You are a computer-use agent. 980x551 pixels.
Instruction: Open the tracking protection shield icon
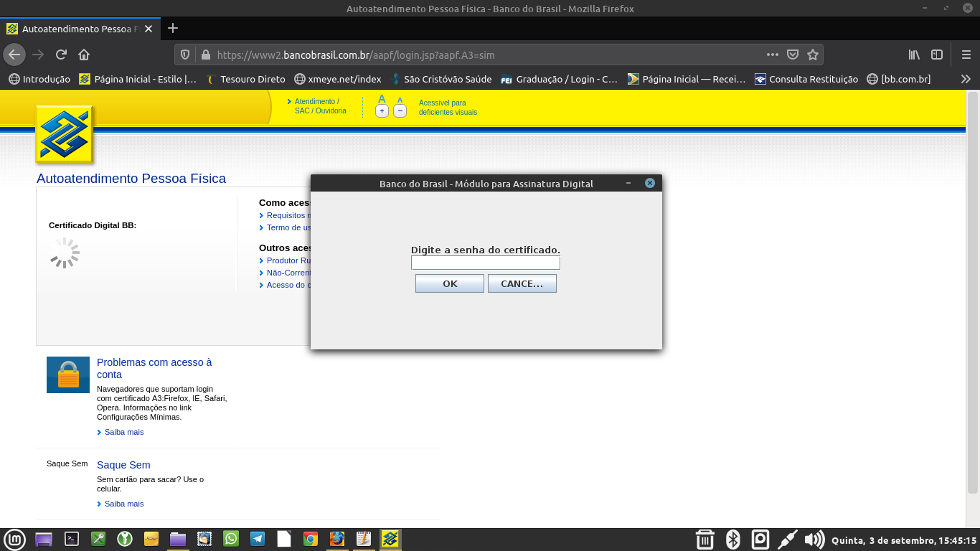(185, 55)
